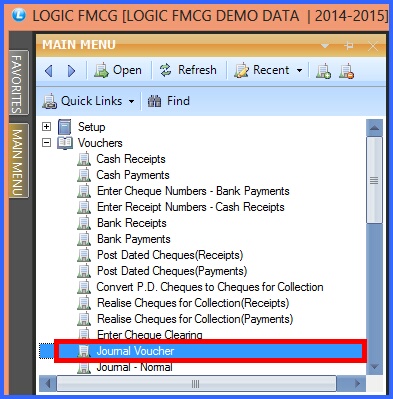This screenshot has width=393, height=399.
Task: Pin the MAIN MENU panel
Action: point(349,46)
